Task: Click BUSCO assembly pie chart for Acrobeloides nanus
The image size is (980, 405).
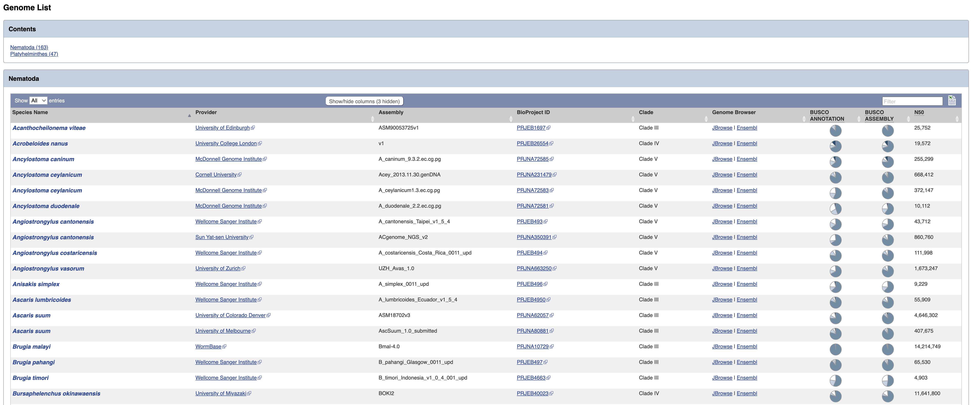Action: click(888, 146)
